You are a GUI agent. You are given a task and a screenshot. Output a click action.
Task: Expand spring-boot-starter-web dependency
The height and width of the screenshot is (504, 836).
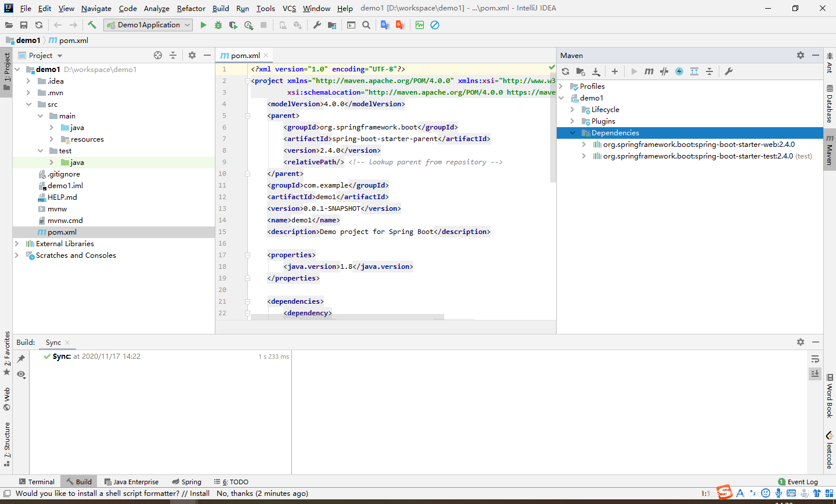[x=583, y=145]
